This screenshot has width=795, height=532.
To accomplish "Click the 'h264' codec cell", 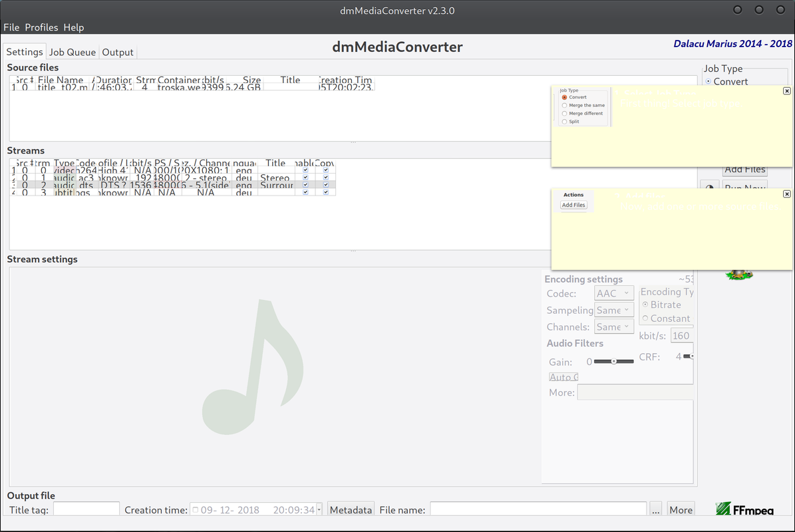I will pos(86,171).
